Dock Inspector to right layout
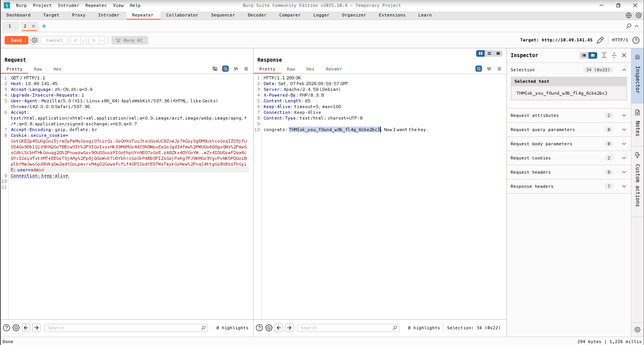 [593, 55]
